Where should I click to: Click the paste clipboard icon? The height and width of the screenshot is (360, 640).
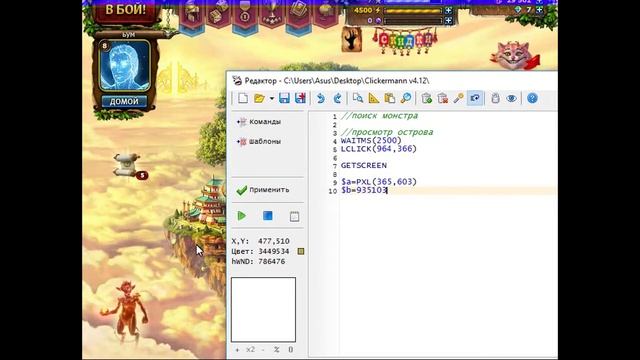click(390, 98)
